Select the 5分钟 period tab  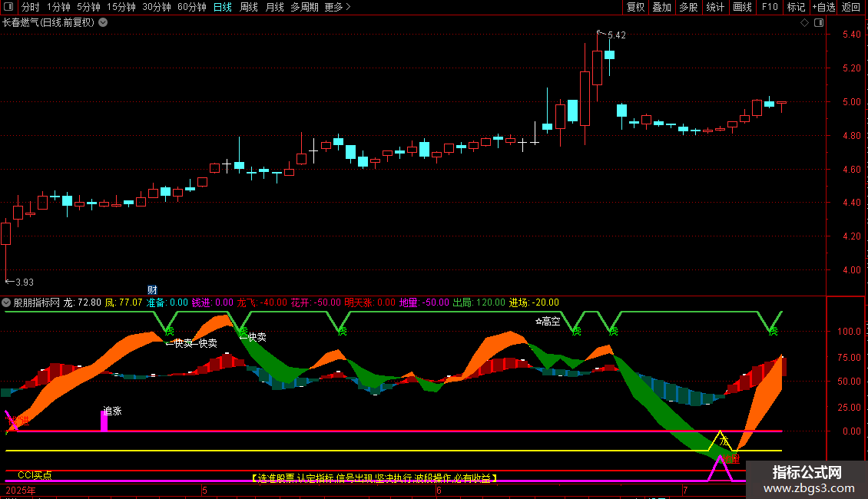pyautogui.click(x=88, y=7)
